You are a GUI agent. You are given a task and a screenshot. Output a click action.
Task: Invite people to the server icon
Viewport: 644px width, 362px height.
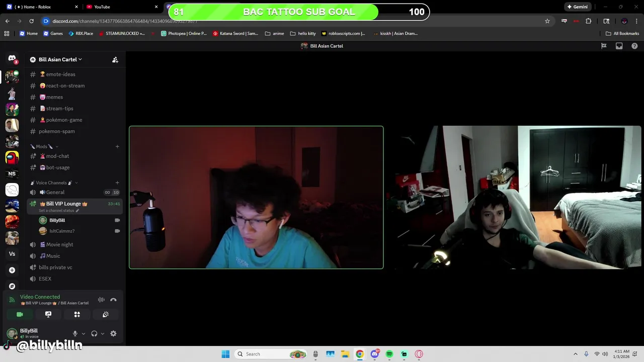[115, 59]
